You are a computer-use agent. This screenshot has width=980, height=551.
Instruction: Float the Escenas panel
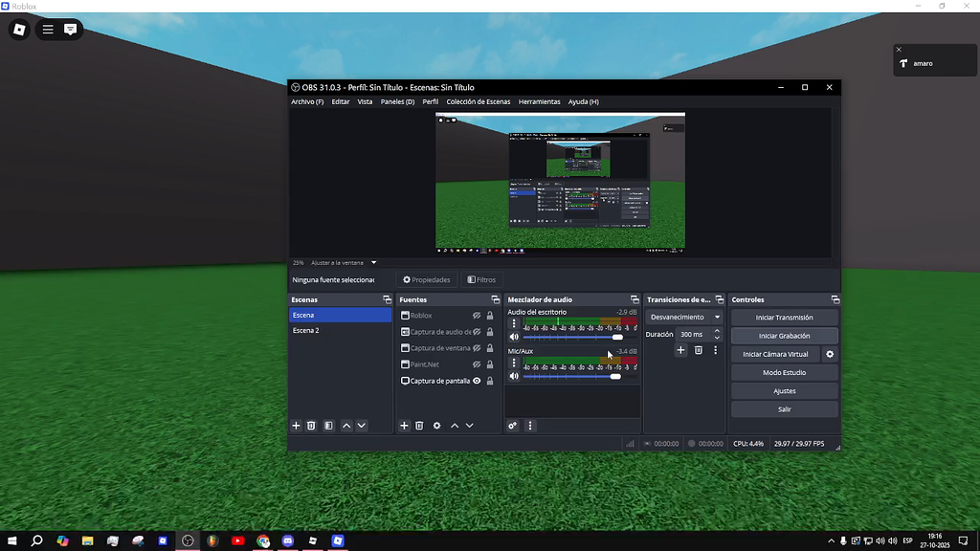(x=387, y=299)
